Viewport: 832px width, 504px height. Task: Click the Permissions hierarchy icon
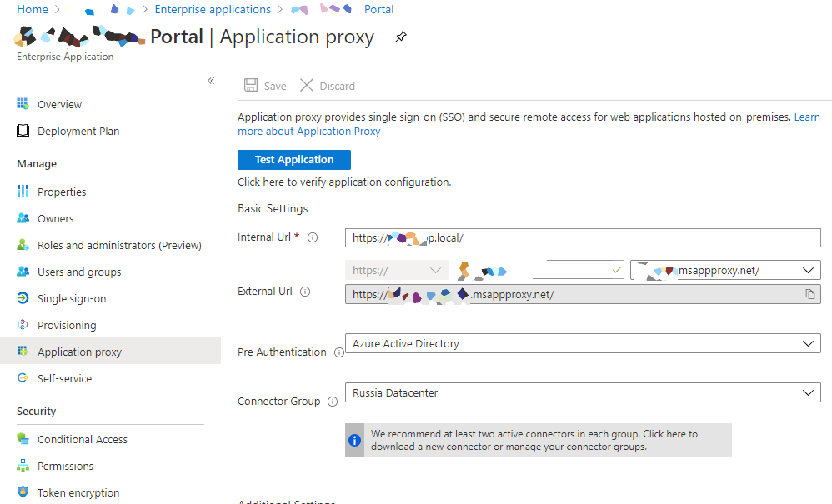pyautogui.click(x=23, y=466)
